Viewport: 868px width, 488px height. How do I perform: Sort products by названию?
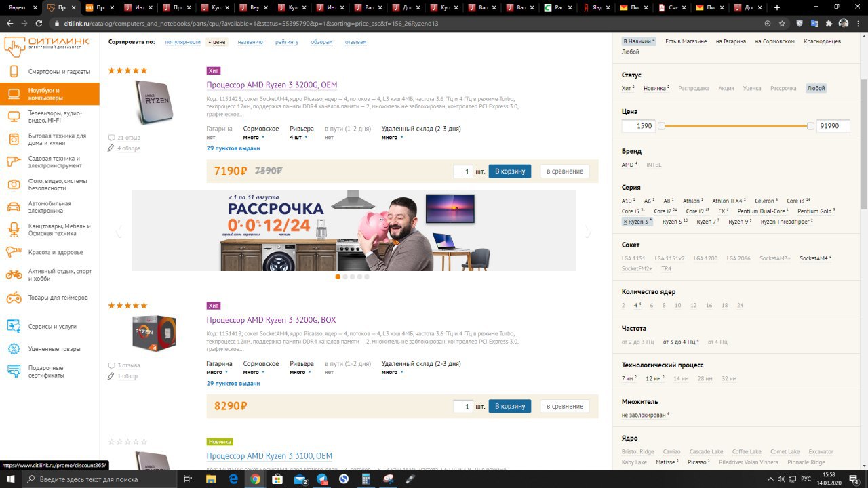click(x=250, y=42)
